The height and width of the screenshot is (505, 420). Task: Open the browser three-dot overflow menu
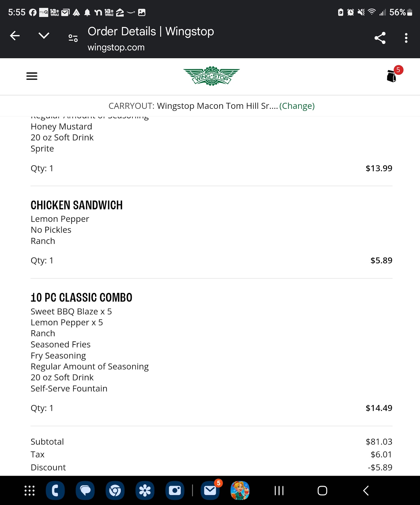coord(406,38)
